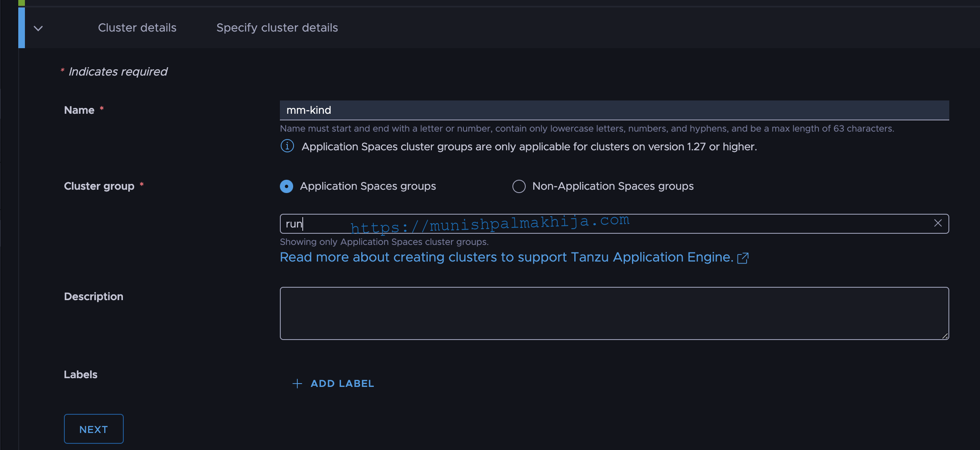The height and width of the screenshot is (450, 980).
Task: Clear the cluster group search field
Action: pyautogui.click(x=938, y=223)
